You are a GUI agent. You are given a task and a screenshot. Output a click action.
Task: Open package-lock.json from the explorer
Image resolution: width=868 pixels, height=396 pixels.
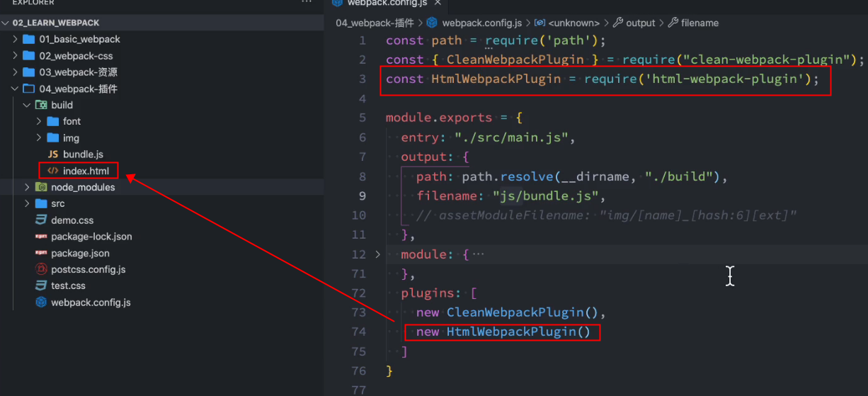tap(91, 237)
